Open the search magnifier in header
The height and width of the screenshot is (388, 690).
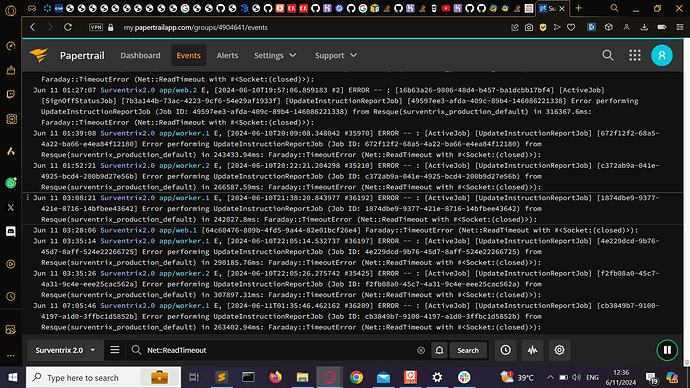tap(608, 55)
